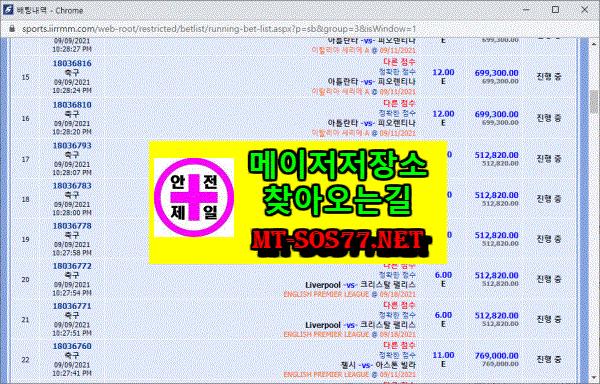Viewport: 600px width, 384px height.
Task: Open bet ID 18036772
Action: pos(72,266)
